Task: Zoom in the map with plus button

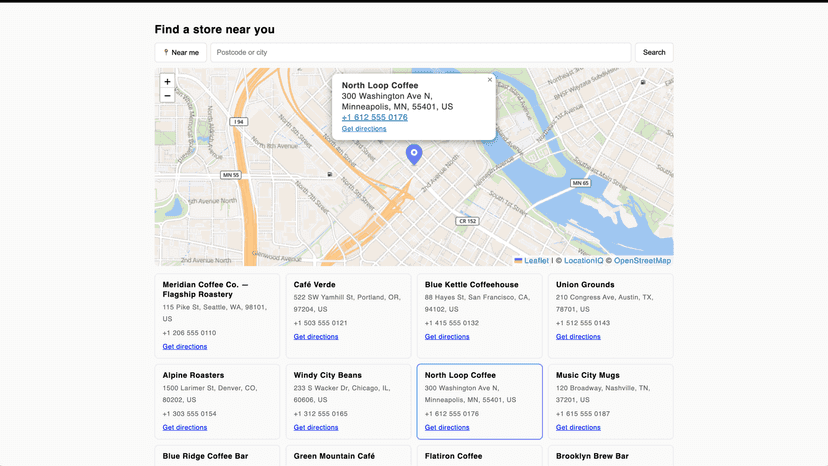Action: click(x=167, y=81)
